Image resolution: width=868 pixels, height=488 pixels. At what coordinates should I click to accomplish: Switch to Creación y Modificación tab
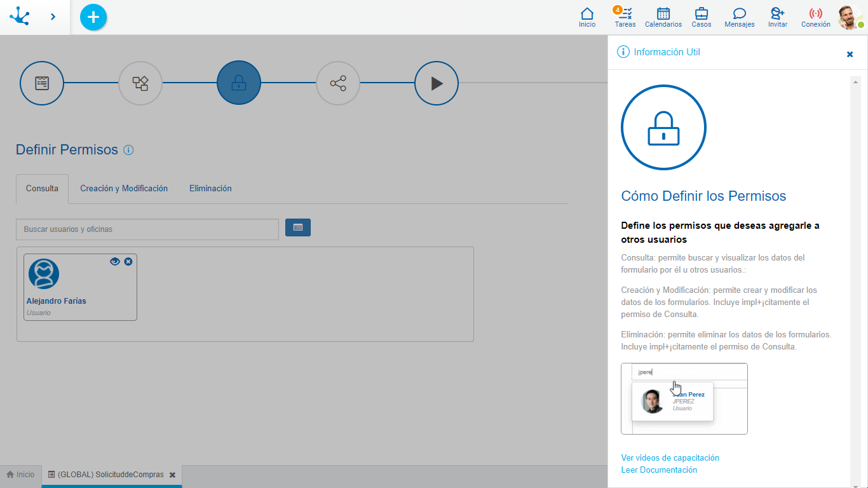(124, 189)
